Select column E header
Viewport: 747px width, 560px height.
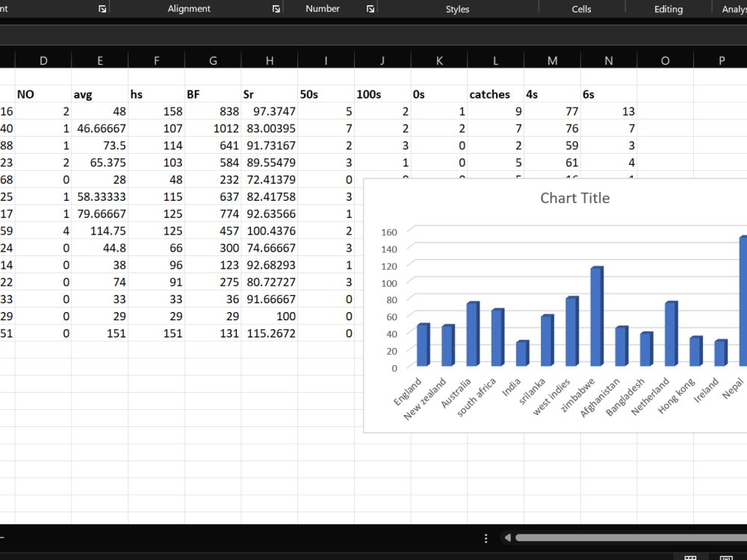(x=99, y=60)
